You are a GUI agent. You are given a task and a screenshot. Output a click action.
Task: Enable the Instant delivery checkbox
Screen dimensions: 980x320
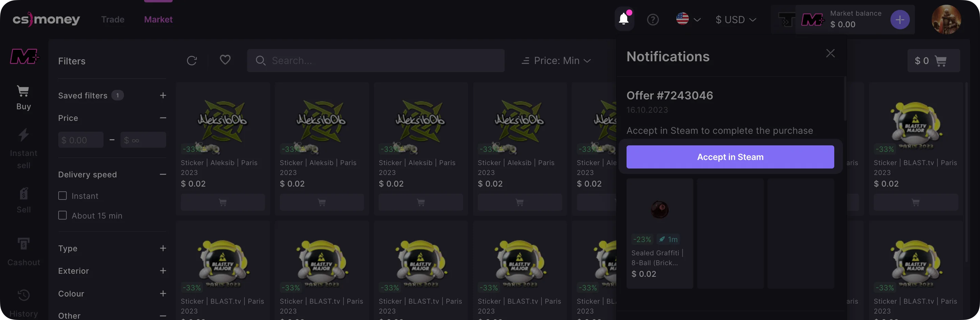pyautogui.click(x=62, y=196)
